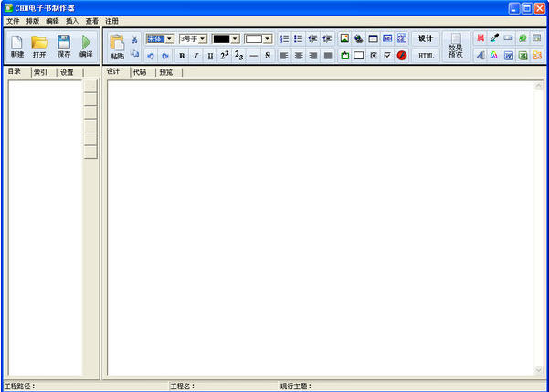Image resolution: width=549 pixels, height=392 pixels.
Task: Switch to the 目录 tab
Action: (15, 71)
